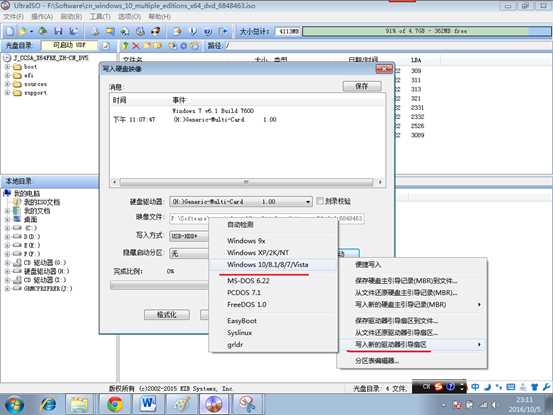Click 分区表编辑器... menu entry
The height and width of the screenshot is (415, 553).
412,361
